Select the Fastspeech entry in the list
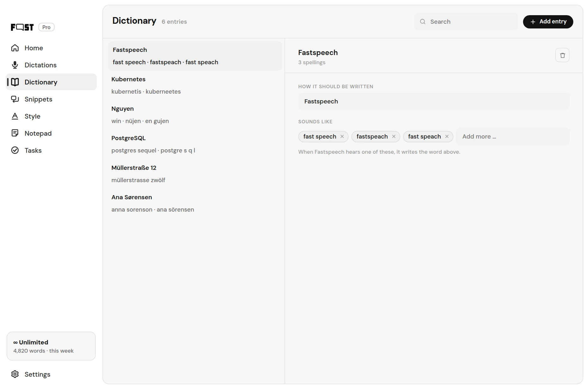The width and height of the screenshot is (588, 389). pos(195,56)
